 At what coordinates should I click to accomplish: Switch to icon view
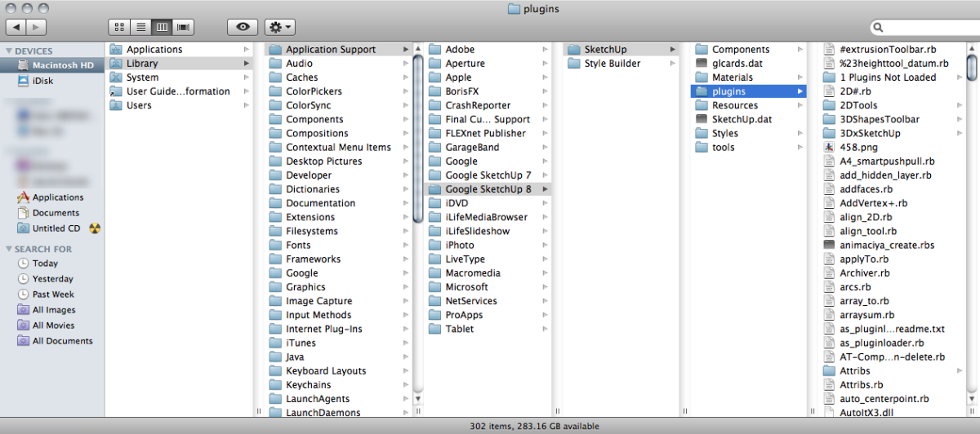(119, 27)
